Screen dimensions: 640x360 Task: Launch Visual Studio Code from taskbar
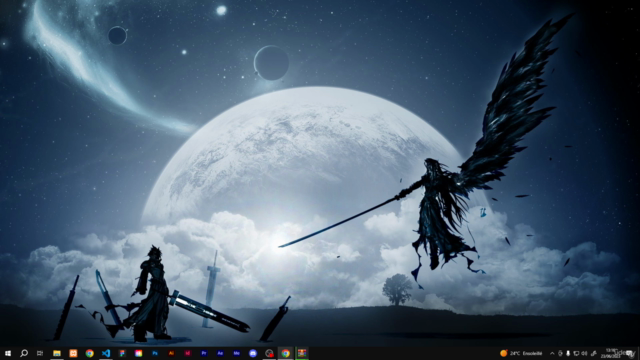(x=106, y=353)
